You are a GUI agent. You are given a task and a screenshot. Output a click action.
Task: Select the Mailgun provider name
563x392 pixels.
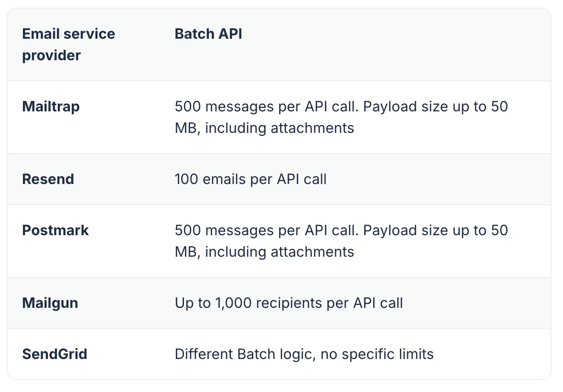pos(50,303)
